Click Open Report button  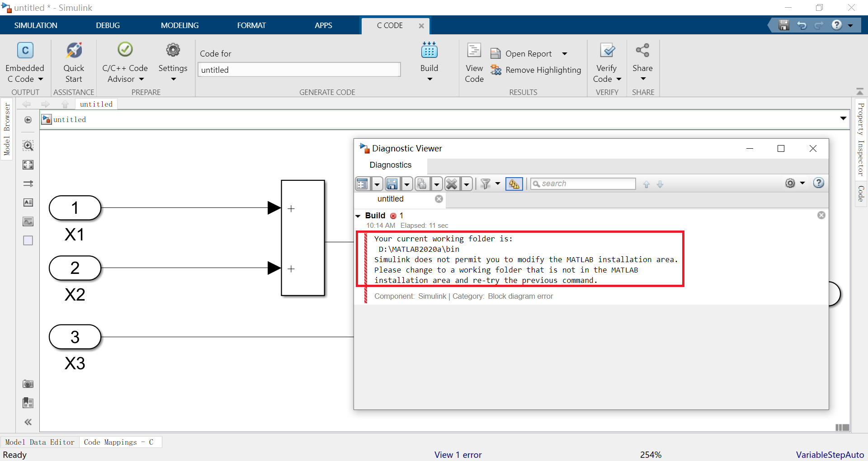521,54
